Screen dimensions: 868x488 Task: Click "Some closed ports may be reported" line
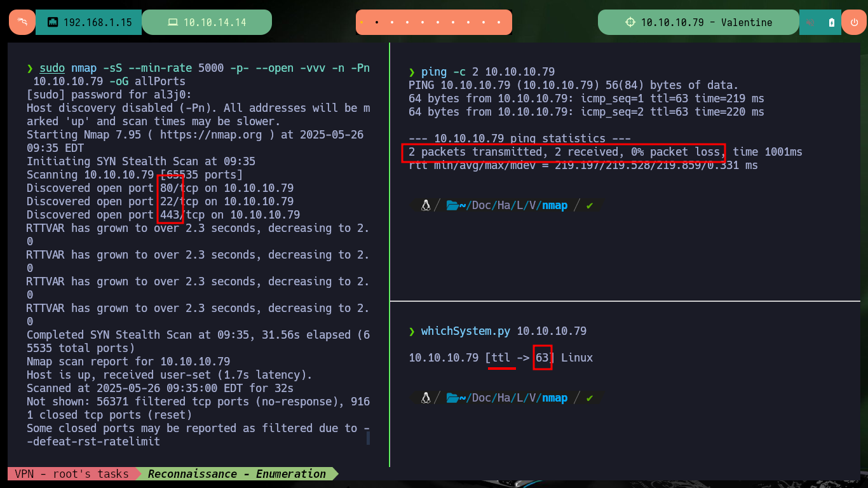pyautogui.click(x=198, y=428)
